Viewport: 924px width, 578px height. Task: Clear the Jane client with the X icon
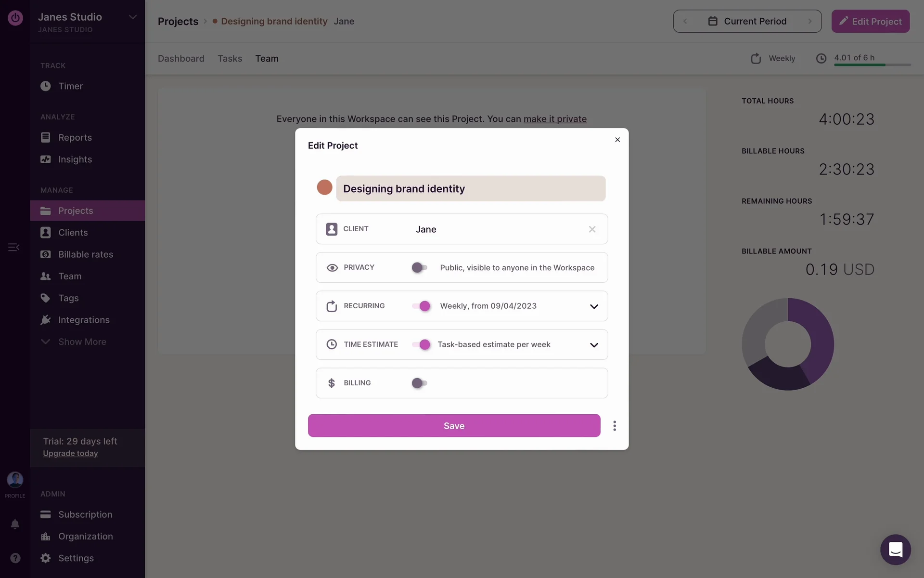(x=592, y=229)
